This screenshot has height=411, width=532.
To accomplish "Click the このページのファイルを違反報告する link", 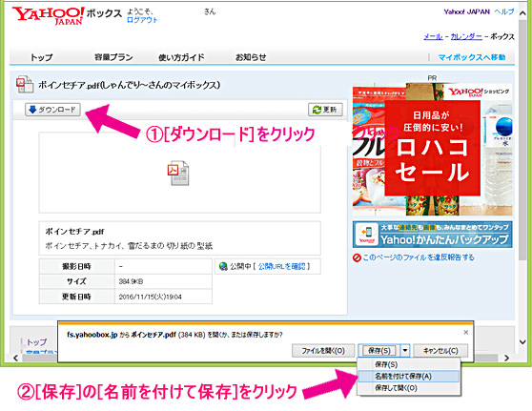I will pos(419,257).
